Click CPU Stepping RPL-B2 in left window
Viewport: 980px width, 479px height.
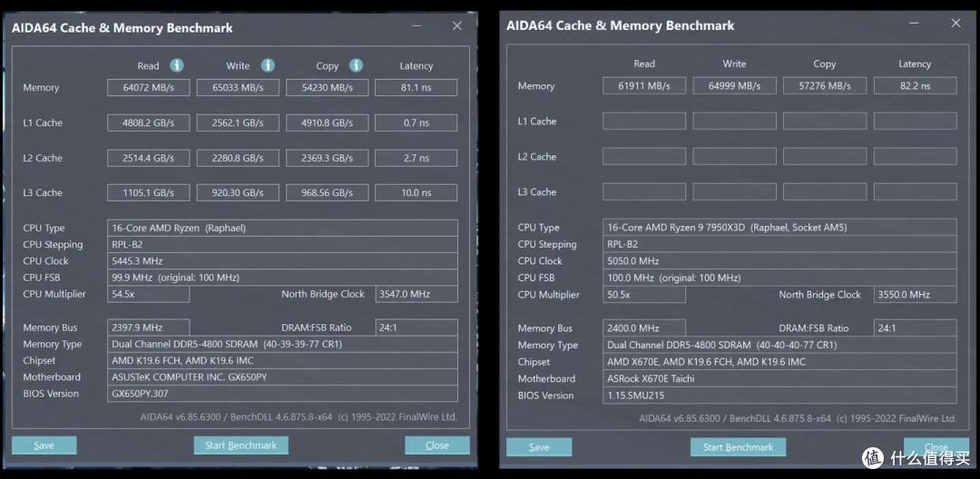282,244
